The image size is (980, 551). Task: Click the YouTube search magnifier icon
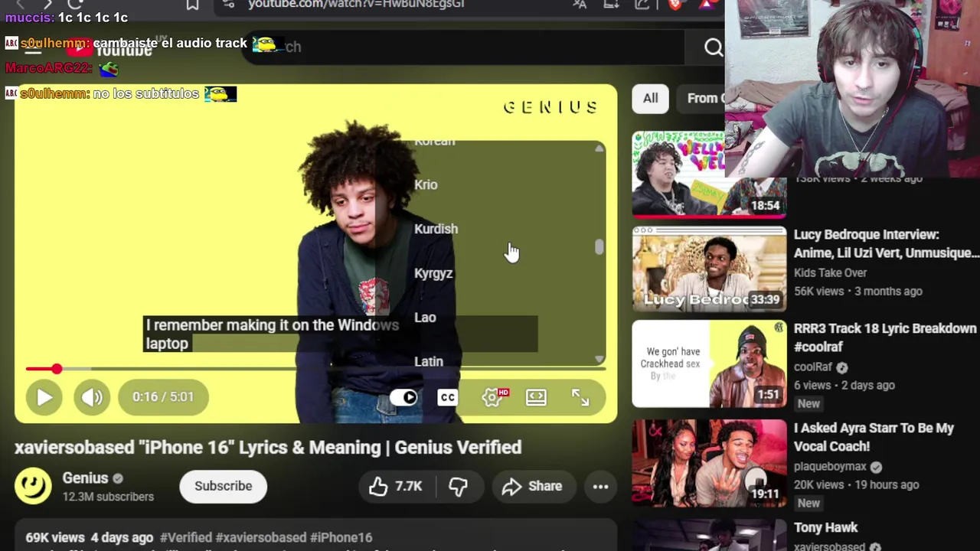[x=714, y=47]
